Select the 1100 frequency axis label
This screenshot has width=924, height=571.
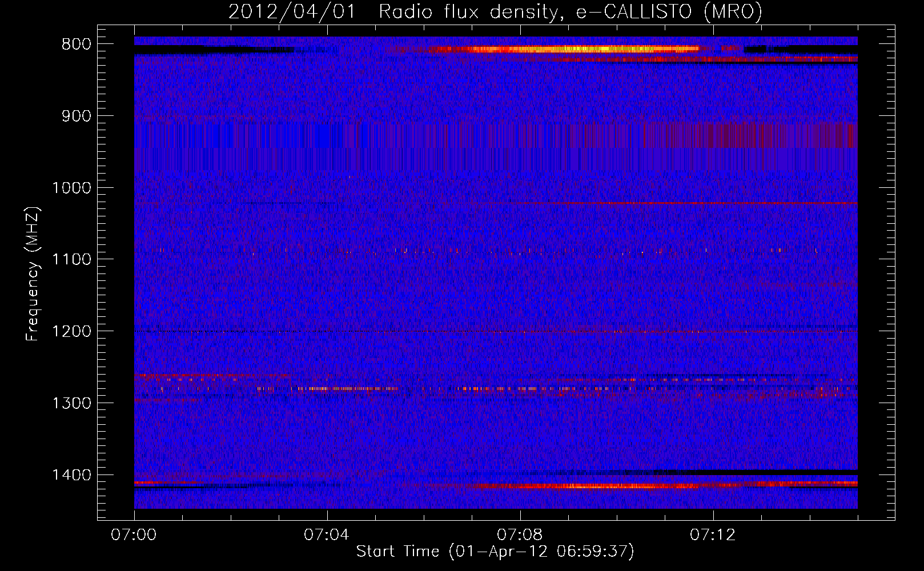(x=71, y=260)
